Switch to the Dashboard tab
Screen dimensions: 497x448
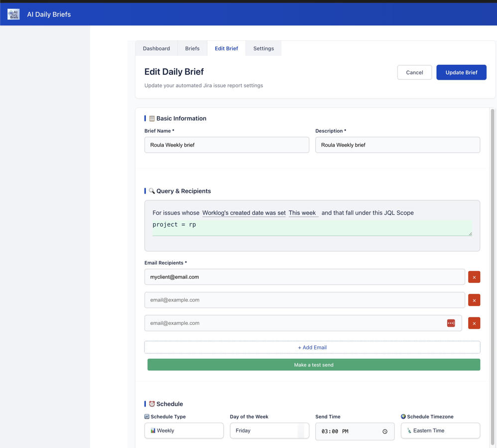(156, 48)
